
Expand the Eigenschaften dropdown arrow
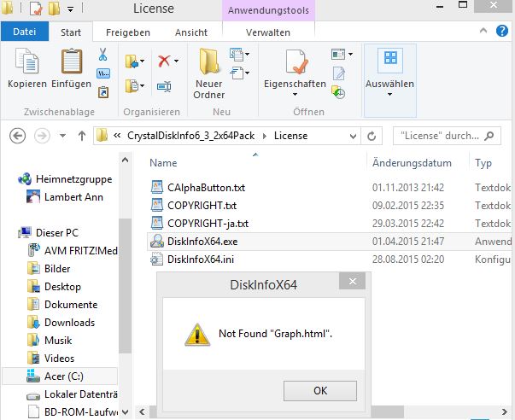pyautogui.click(x=295, y=95)
